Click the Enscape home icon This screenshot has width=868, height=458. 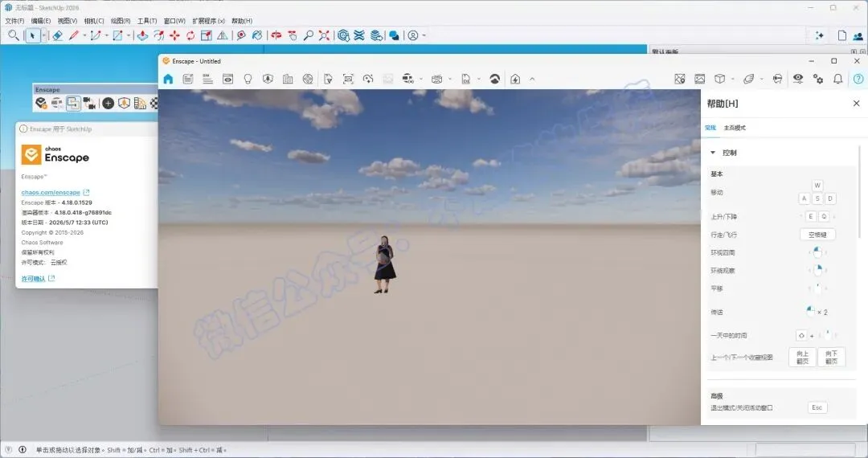pyautogui.click(x=168, y=79)
